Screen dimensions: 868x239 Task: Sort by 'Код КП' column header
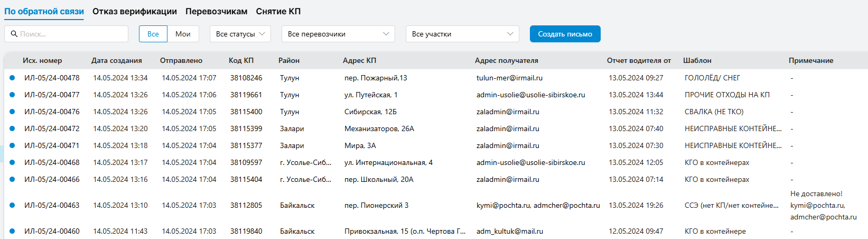[241, 60]
